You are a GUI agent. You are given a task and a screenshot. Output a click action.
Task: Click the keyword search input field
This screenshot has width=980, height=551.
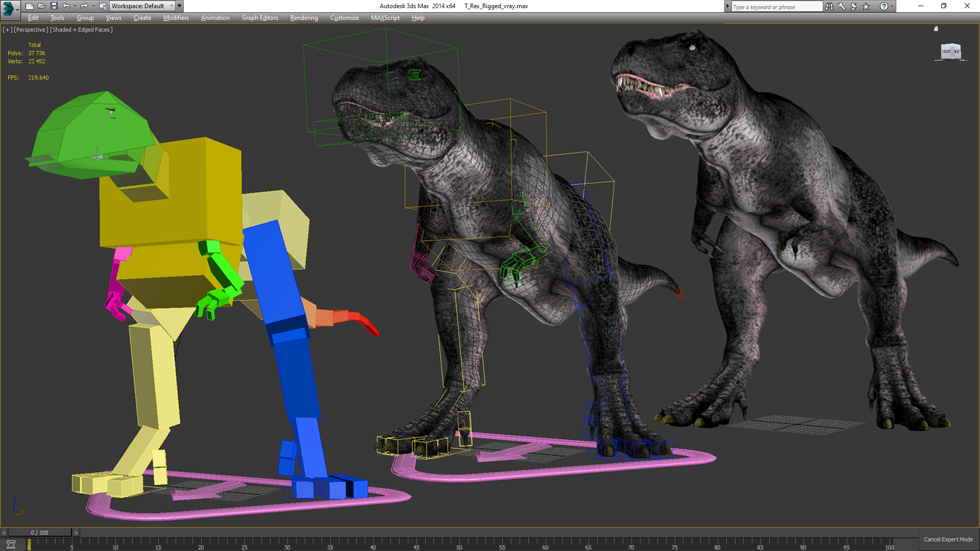click(x=776, y=7)
